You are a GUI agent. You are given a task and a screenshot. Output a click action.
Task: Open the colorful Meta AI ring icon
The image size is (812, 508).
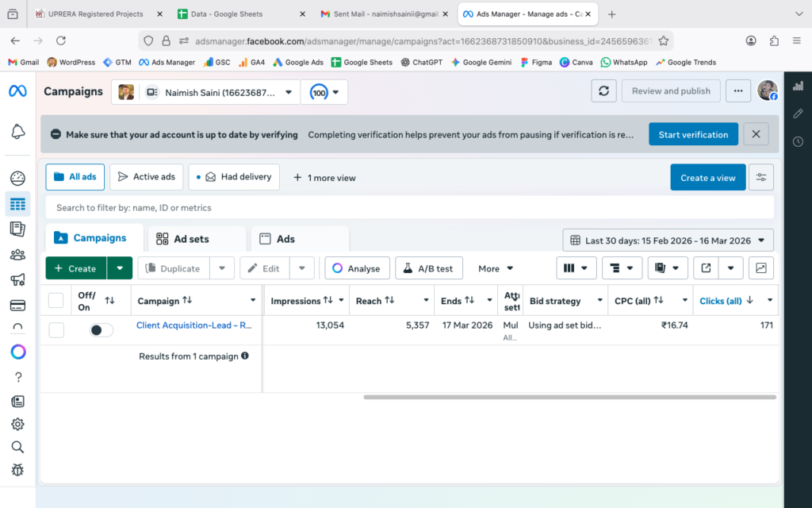18,352
